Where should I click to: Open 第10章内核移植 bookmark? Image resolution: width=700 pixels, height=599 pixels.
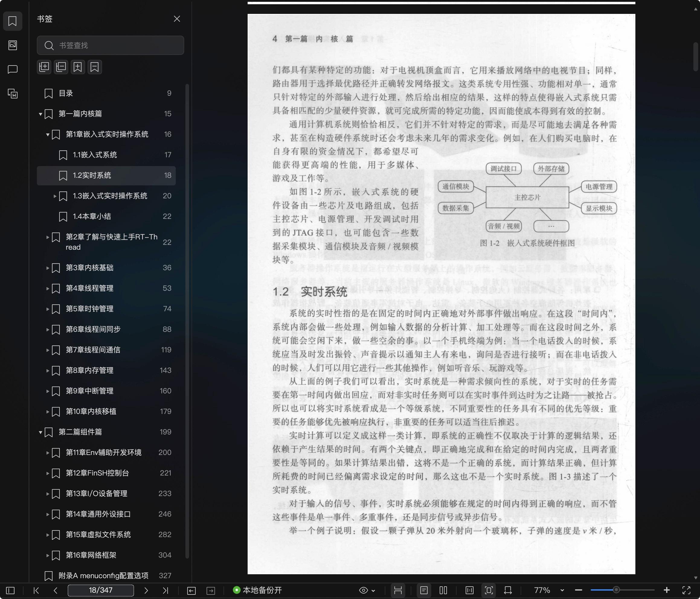(x=106, y=412)
